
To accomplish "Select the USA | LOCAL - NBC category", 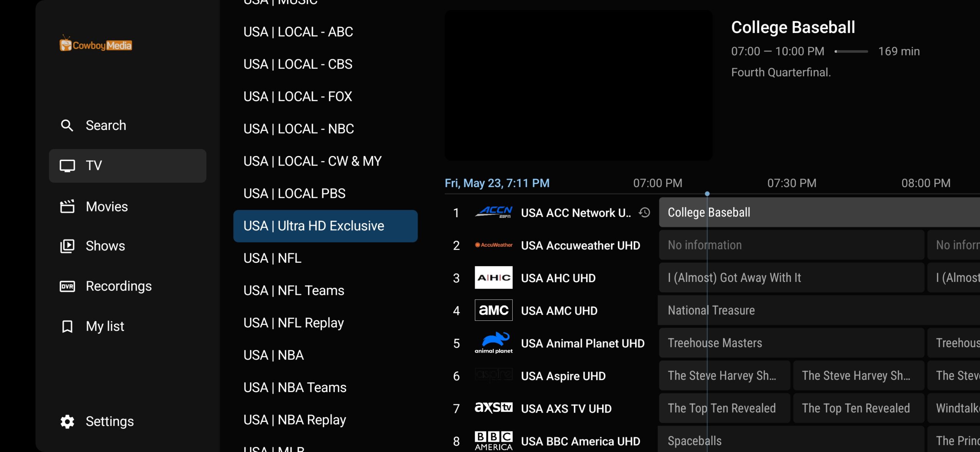I will point(325,129).
